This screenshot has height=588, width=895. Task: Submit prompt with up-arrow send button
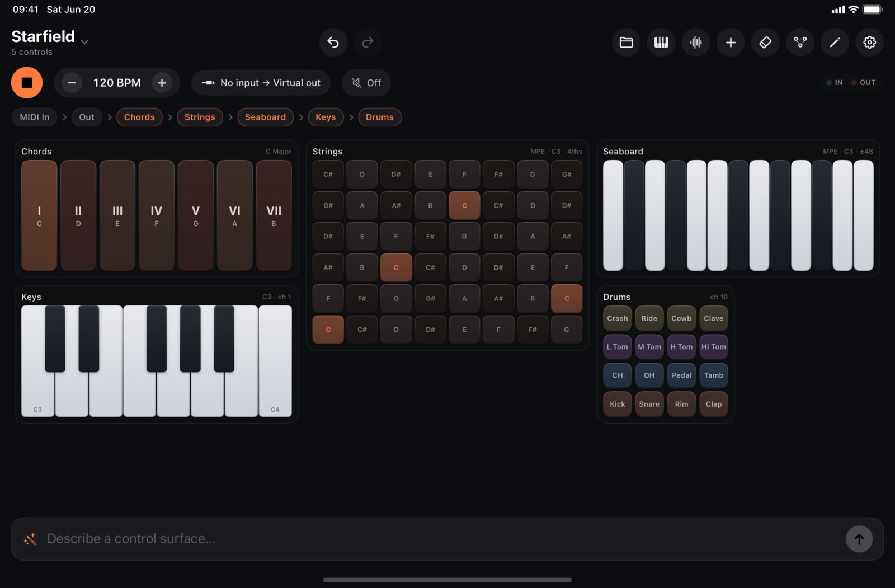coord(859,539)
